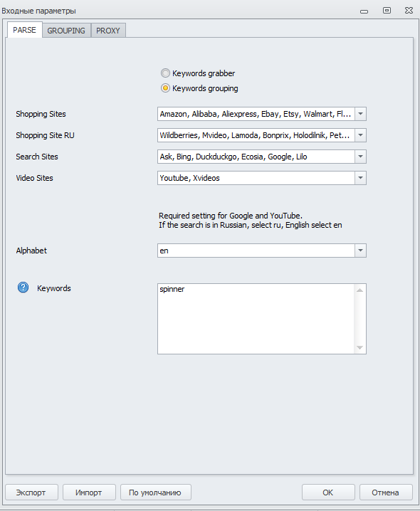420x511 pixels.
Task: Click the Отмена button
Action: (385, 492)
